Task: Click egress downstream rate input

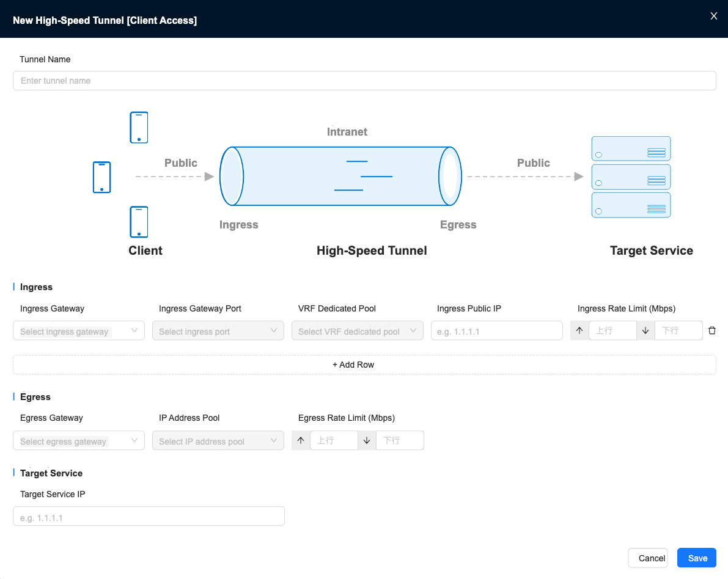Action: tap(399, 441)
